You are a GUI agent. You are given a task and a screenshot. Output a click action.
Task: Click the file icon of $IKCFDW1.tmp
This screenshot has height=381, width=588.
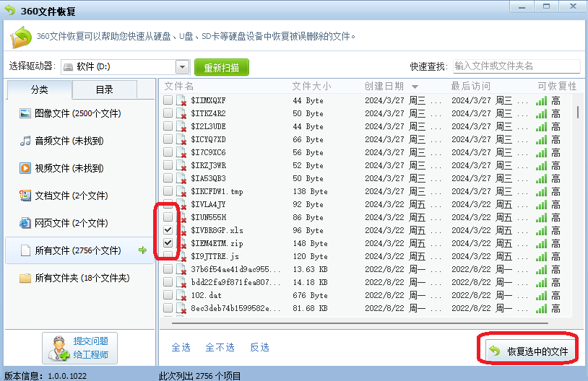(x=181, y=191)
